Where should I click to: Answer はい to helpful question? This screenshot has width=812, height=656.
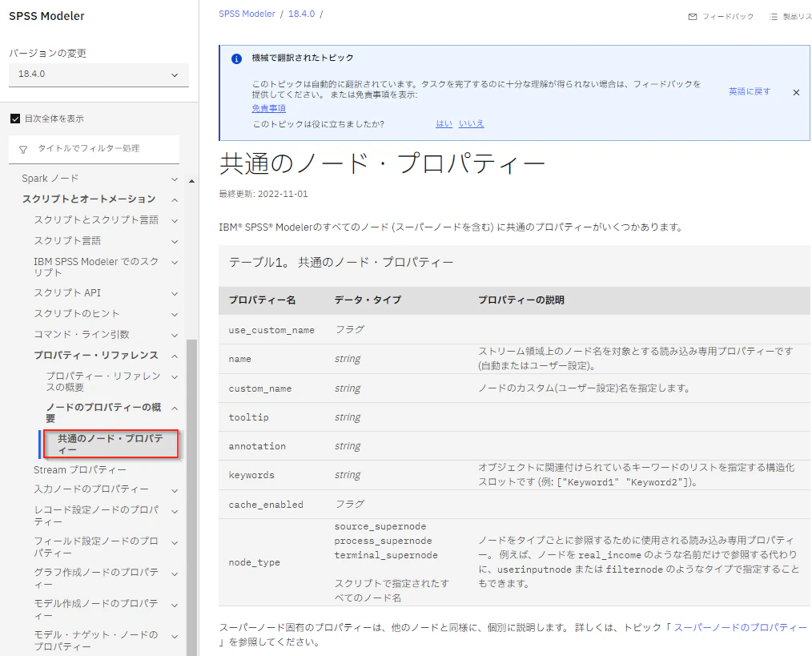(444, 123)
